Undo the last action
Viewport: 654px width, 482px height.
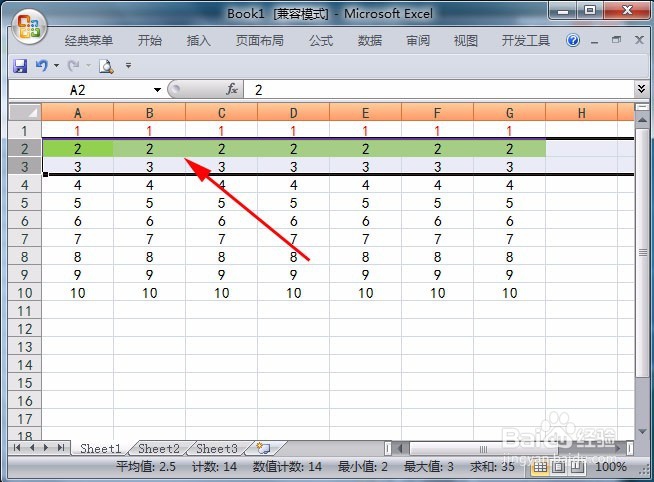click(x=42, y=65)
